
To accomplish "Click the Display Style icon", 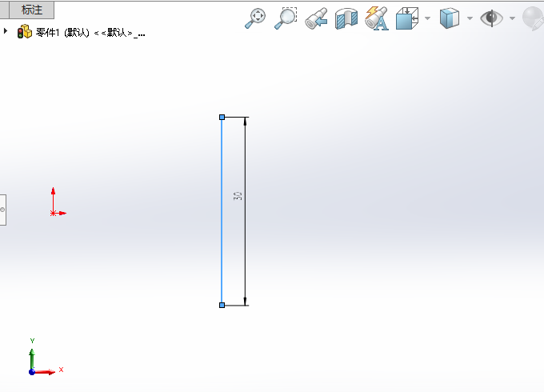I will [x=450, y=18].
